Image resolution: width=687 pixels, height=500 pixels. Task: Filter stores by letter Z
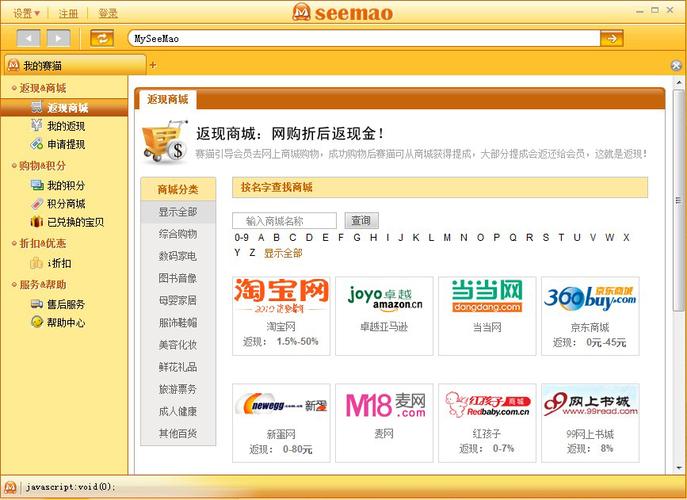click(252, 253)
